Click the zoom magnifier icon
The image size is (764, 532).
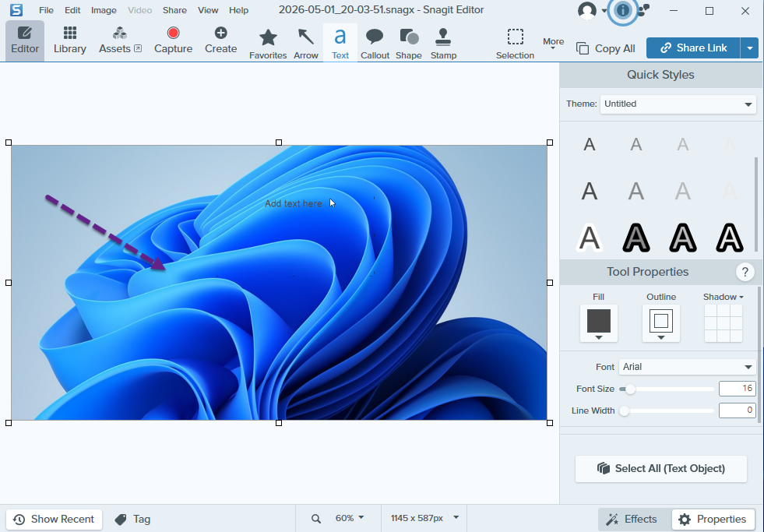coord(316,518)
